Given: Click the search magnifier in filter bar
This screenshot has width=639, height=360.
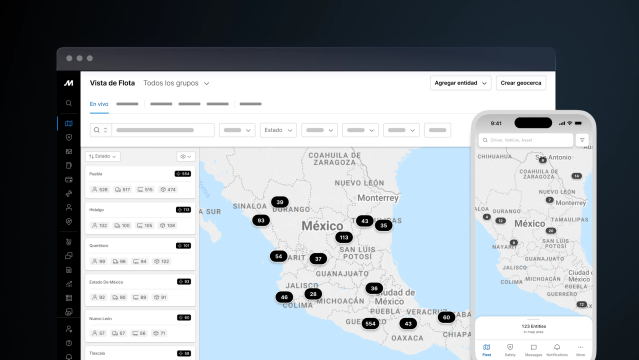Looking at the screenshot, I should coord(97,130).
